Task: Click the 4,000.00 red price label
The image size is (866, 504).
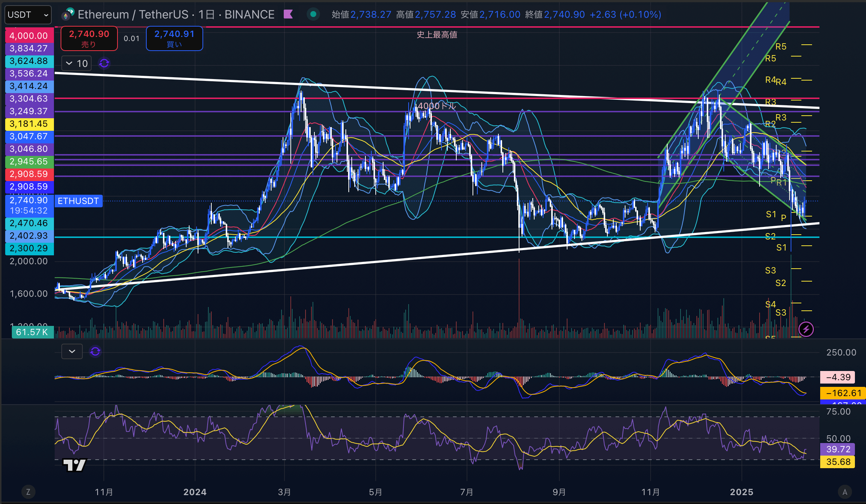Action: coord(29,36)
